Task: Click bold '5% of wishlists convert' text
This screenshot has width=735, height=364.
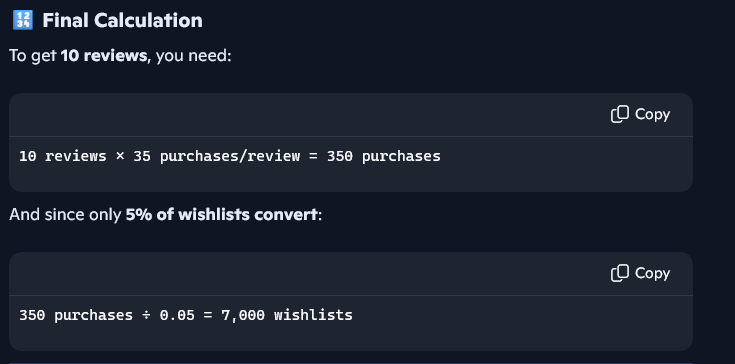Action: point(222,215)
